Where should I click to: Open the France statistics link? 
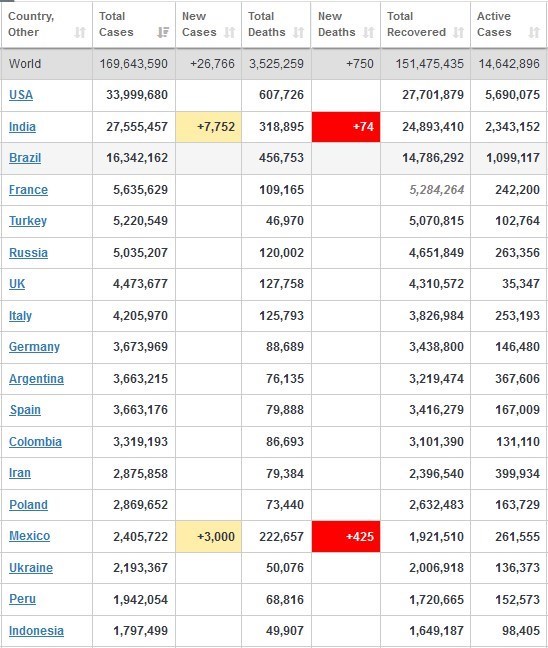point(29,190)
